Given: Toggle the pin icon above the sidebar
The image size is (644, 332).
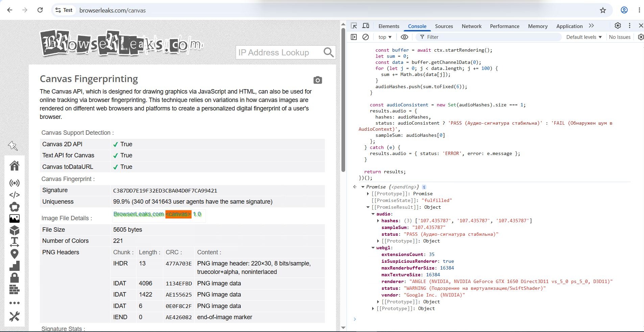Looking at the screenshot, I should 13,146.
